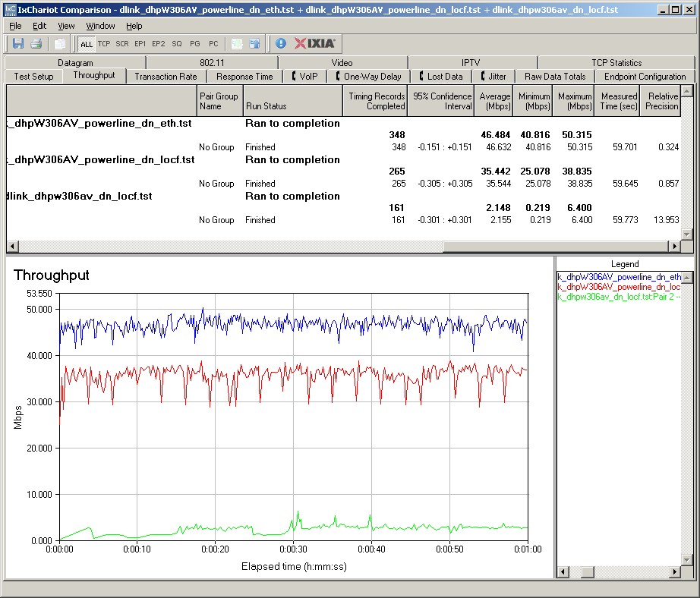
Task: Open the Jitter tab
Action: [x=493, y=77]
